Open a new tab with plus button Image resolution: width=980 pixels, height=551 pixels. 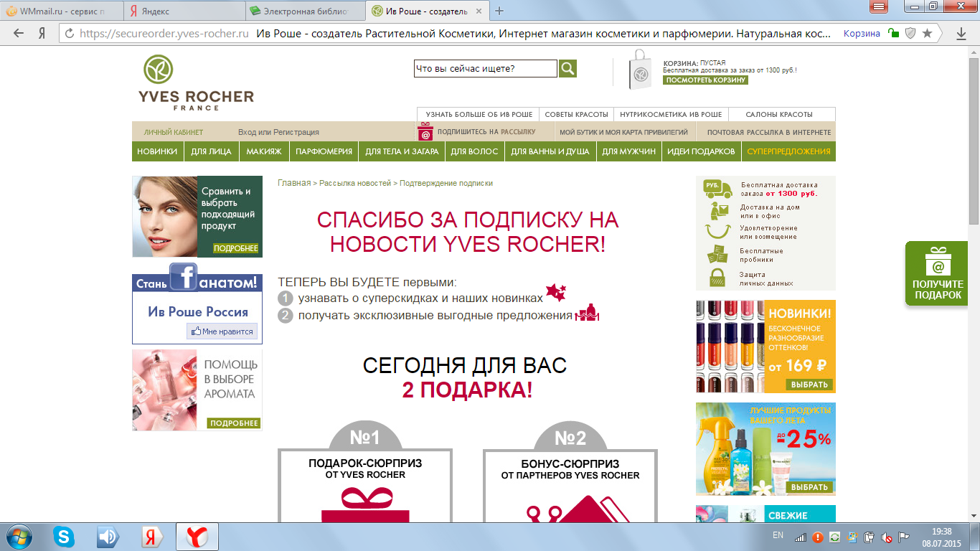500,11
